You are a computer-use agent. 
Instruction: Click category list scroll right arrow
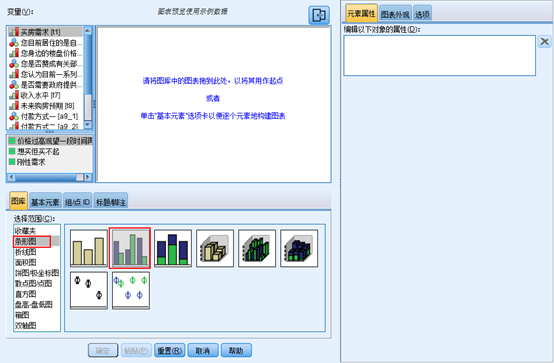pos(88,177)
